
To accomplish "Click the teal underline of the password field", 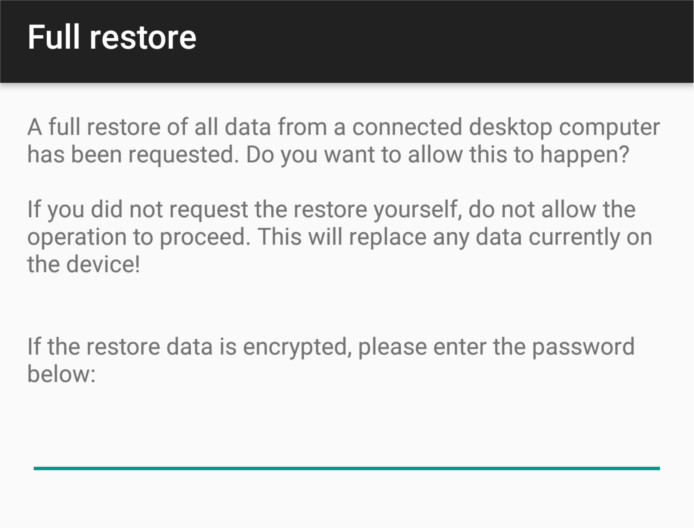I will coord(346,467).
